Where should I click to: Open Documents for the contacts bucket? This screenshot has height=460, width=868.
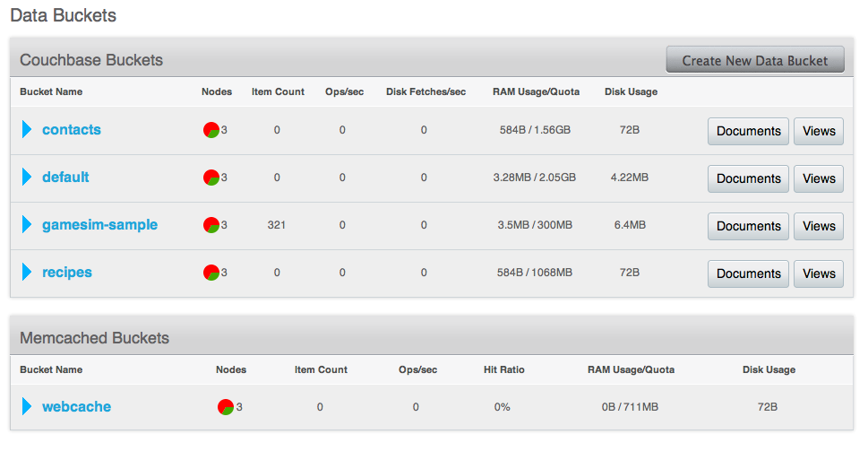(x=749, y=131)
